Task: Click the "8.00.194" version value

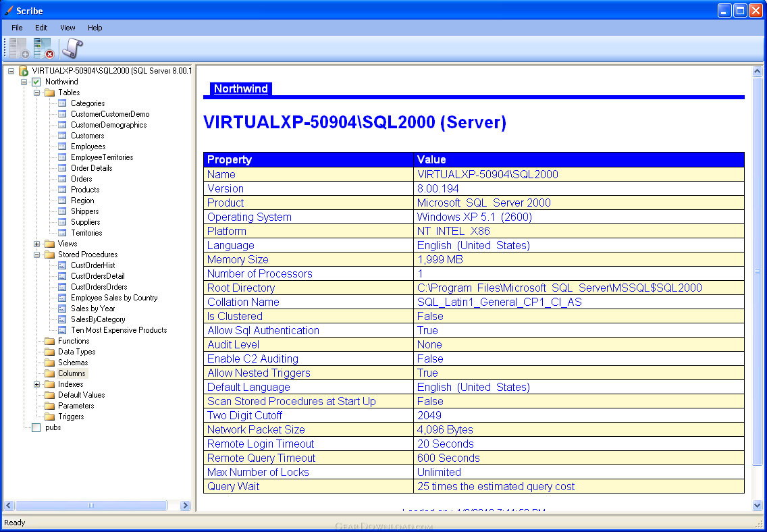Action: (x=438, y=188)
